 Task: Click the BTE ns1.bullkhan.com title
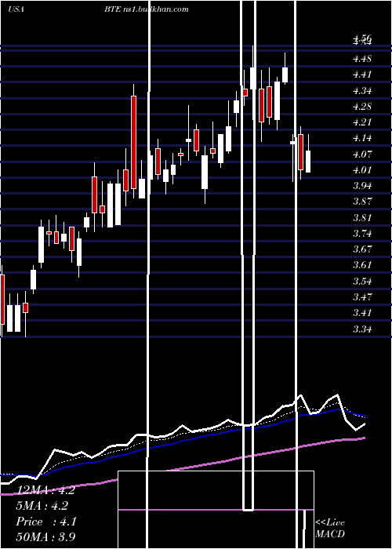point(147,9)
